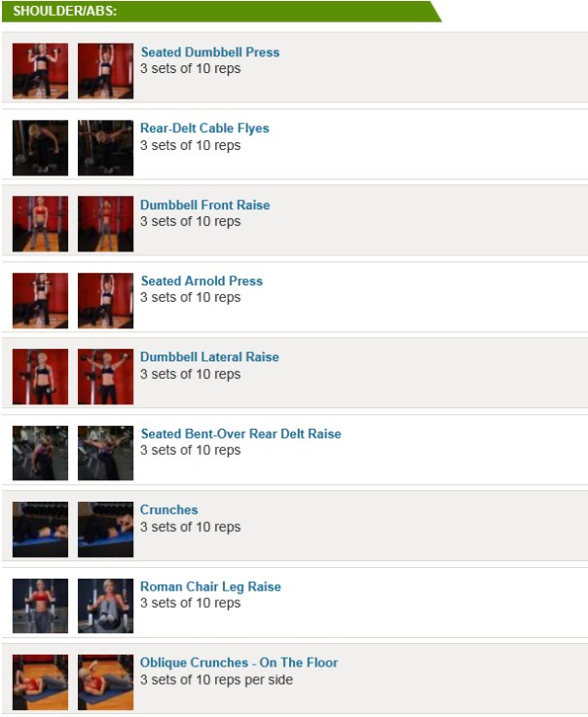
Task: View second Oblique Crunches thumbnail image
Action: pyautogui.click(x=105, y=682)
